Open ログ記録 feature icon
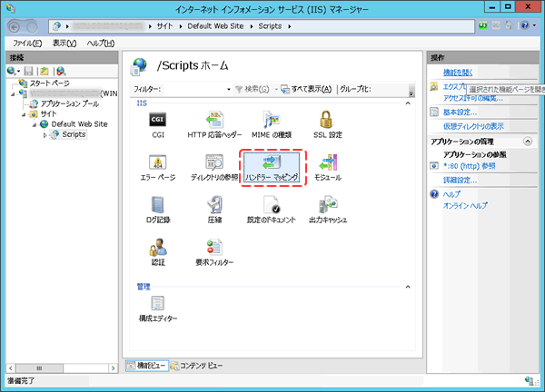545x392 pixels. coord(157,210)
